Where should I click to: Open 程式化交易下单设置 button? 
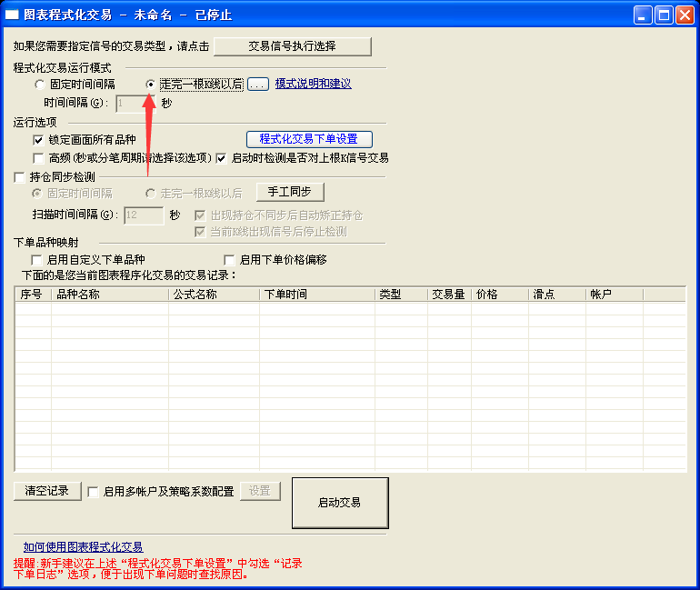309,139
